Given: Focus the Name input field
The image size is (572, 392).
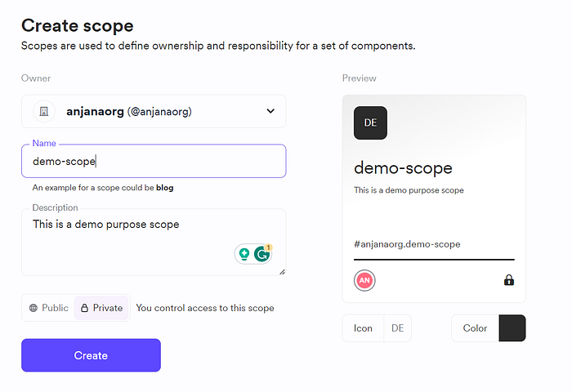Looking at the screenshot, I should point(154,162).
